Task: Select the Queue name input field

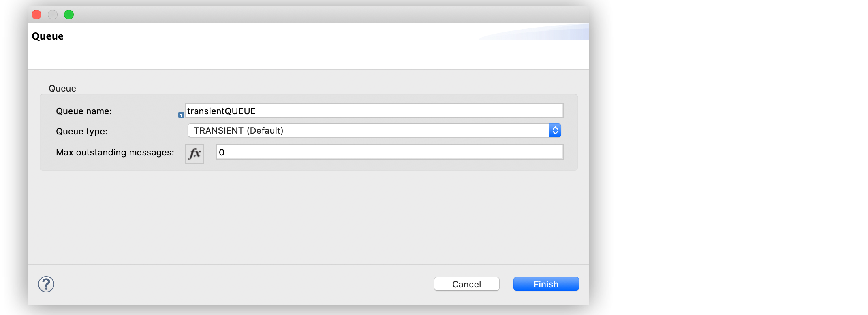Action: coord(373,111)
